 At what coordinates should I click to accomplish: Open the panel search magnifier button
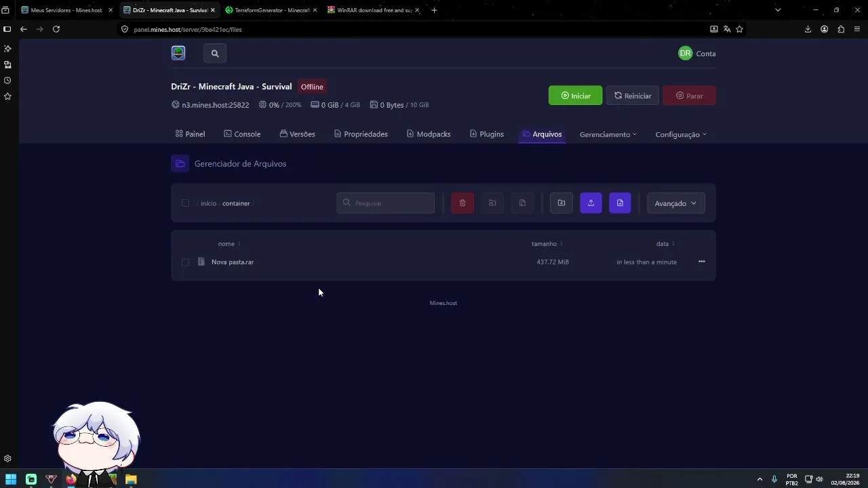point(215,54)
